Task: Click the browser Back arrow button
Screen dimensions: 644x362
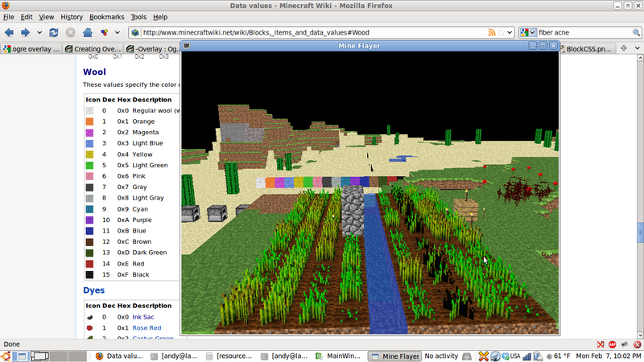Action: [10, 33]
